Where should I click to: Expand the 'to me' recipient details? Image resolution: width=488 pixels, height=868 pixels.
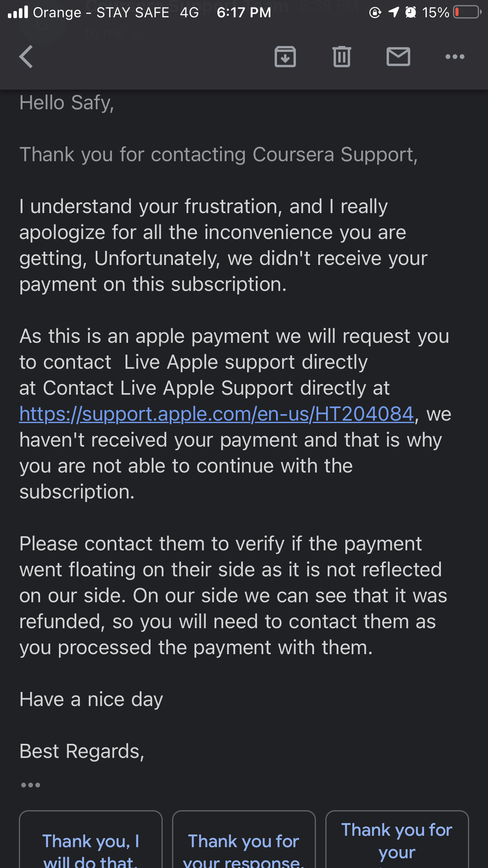(x=112, y=33)
